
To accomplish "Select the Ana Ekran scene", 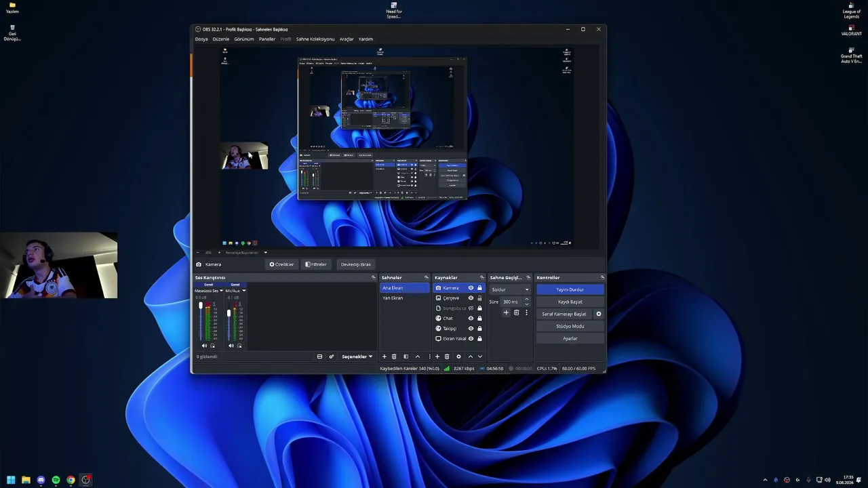I will 405,288.
